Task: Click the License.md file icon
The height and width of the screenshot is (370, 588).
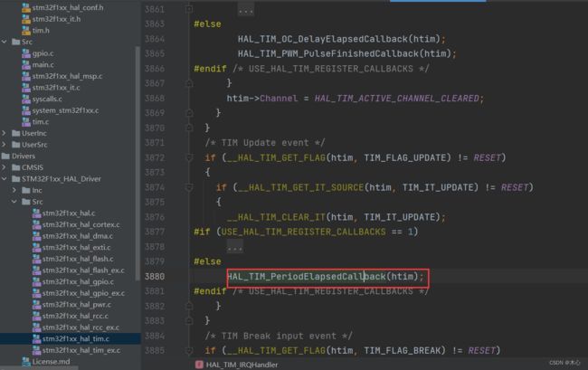Action: tap(26, 361)
